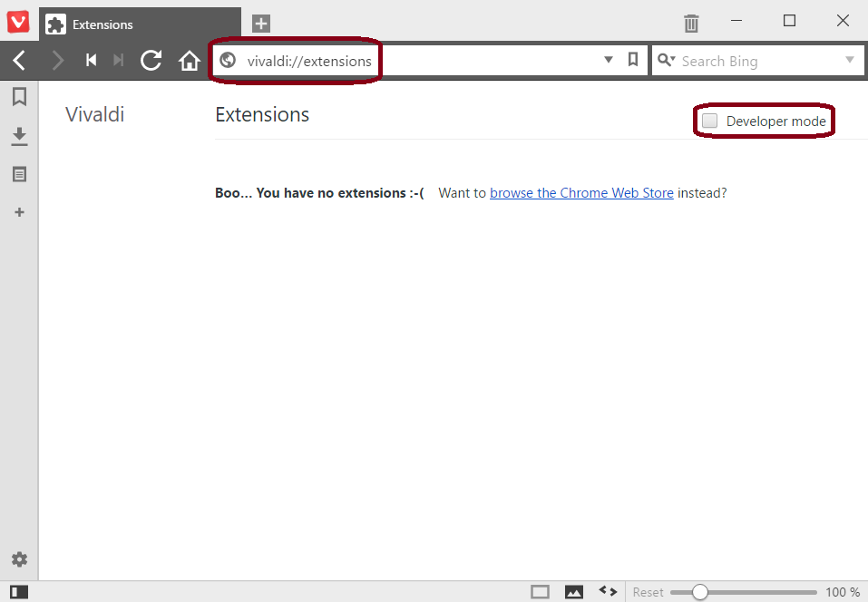Bookmark this page from address bar

pyautogui.click(x=633, y=59)
